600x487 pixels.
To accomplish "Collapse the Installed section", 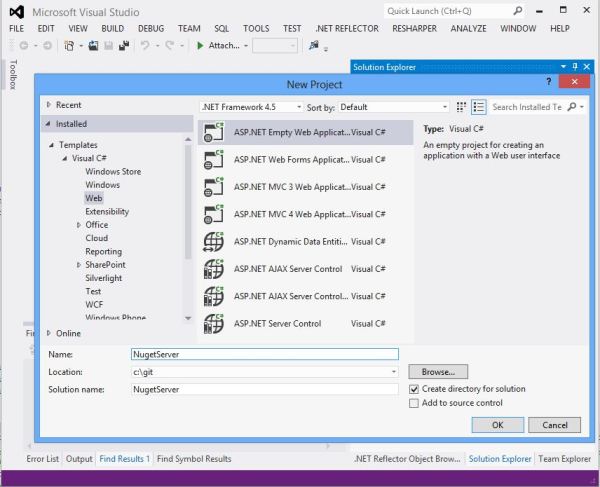I will click(48, 124).
